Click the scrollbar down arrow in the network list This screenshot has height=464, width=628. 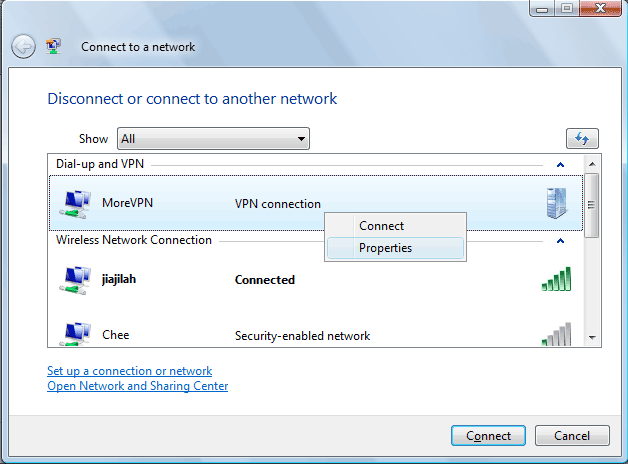click(592, 338)
